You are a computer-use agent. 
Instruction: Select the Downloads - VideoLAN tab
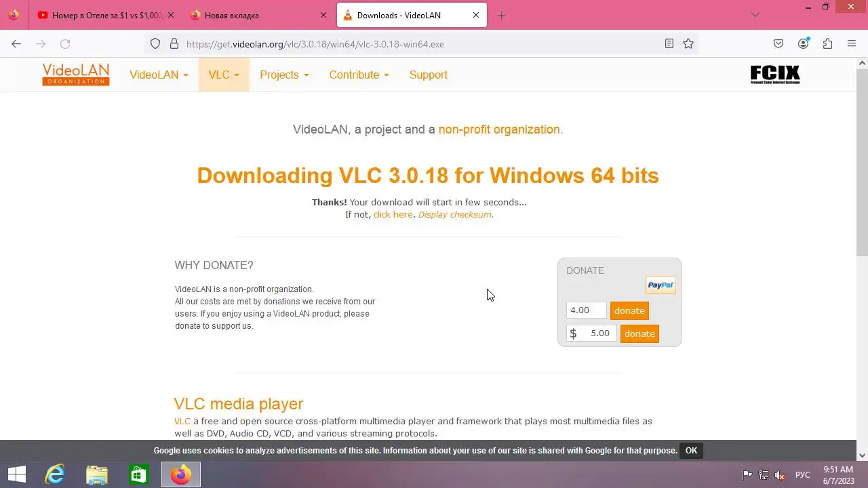(x=412, y=15)
